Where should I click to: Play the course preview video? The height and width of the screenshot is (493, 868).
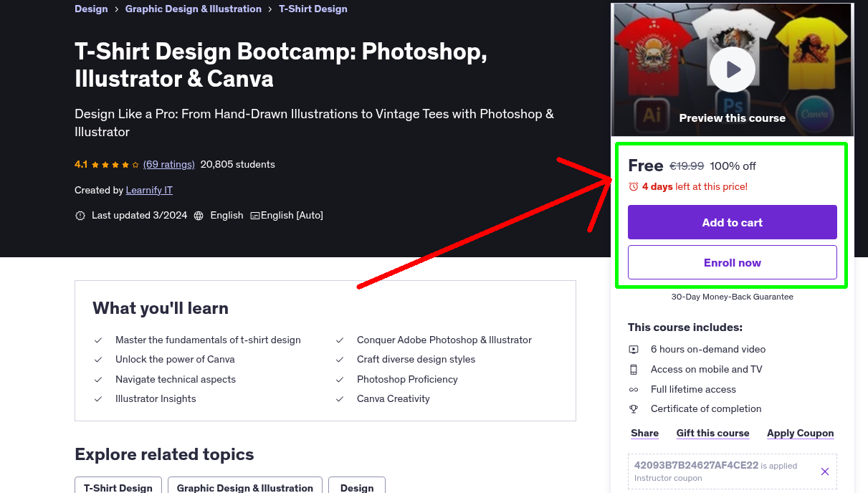pyautogui.click(x=732, y=70)
